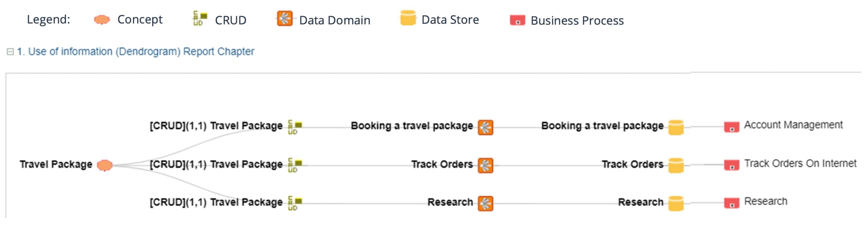Click Booking a travel package data store icon
Image resolution: width=868 pixels, height=226 pixels.
click(676, 127)
